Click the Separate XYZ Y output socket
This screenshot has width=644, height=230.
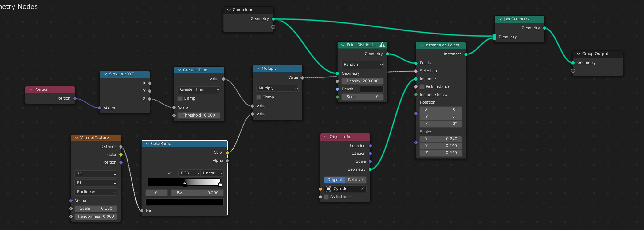click(150, 91)
